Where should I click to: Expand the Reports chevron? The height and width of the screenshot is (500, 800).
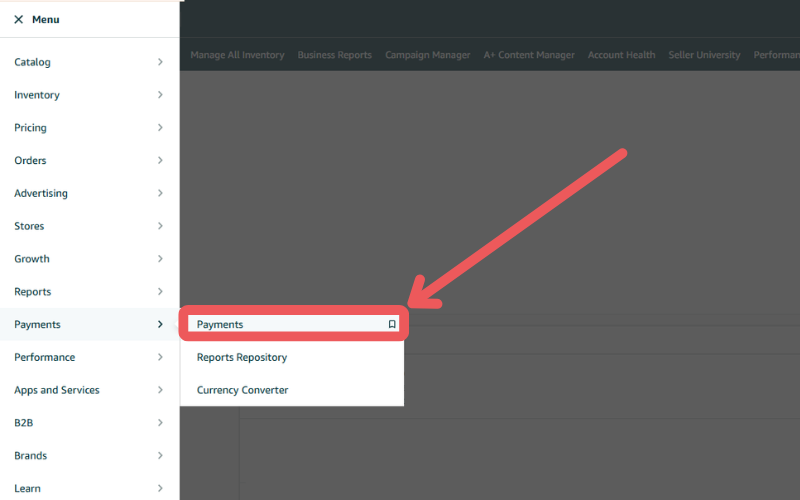(160, 291)
